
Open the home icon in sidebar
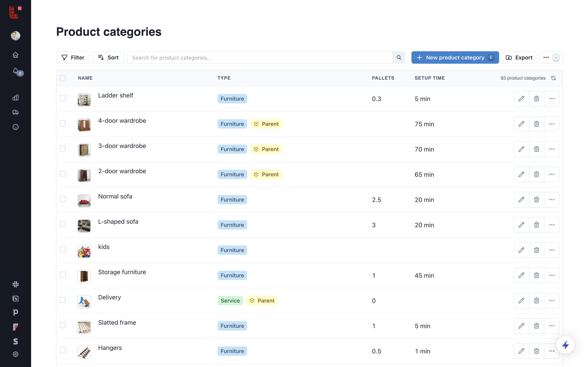16,55
